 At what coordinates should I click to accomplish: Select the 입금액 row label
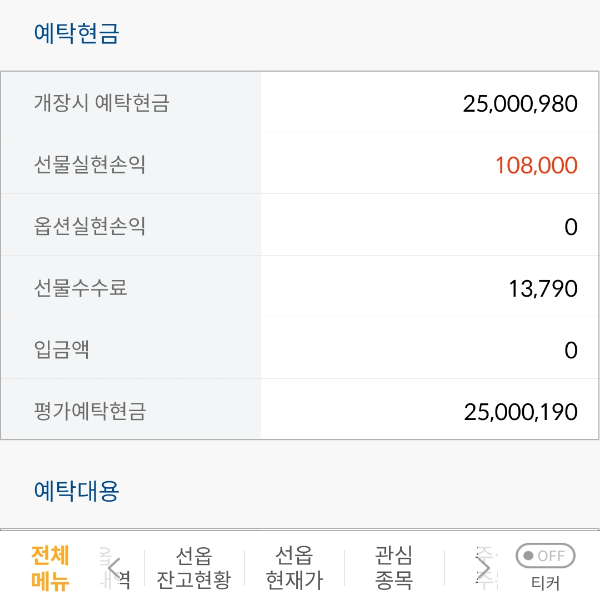[x=62, y=349]
